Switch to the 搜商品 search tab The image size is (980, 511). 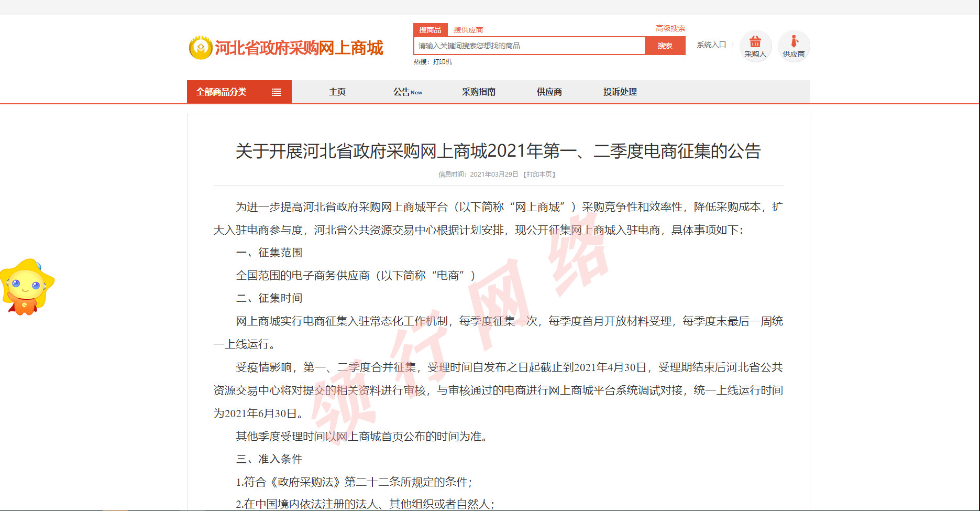coord(430,30)
